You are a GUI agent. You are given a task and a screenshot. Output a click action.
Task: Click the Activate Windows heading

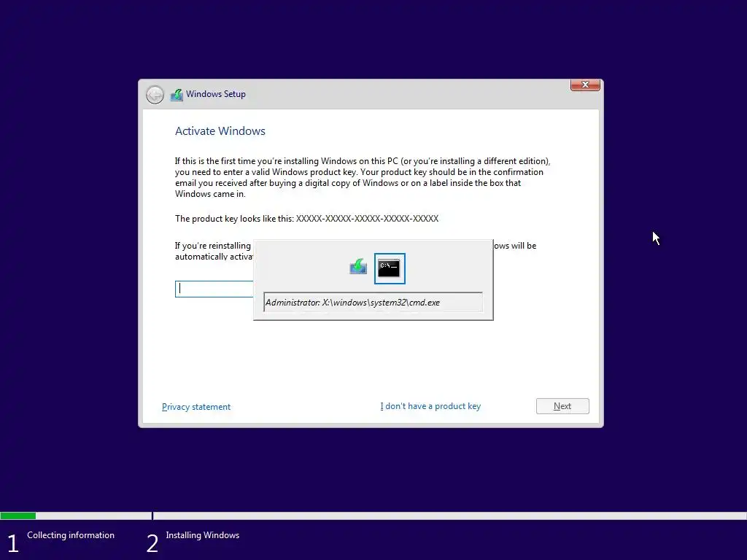point(220,131)
